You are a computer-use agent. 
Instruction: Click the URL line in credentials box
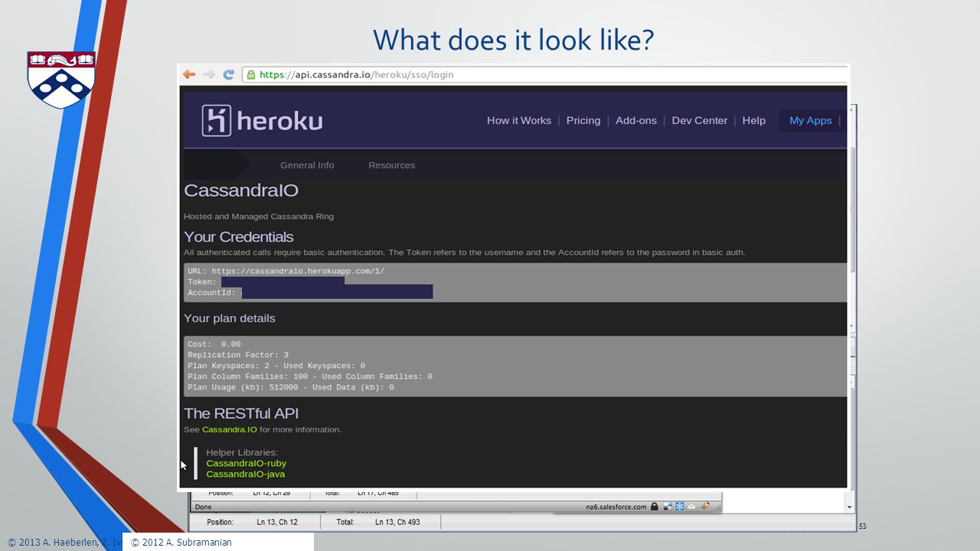pyautogui.click(x=286, y=271)
